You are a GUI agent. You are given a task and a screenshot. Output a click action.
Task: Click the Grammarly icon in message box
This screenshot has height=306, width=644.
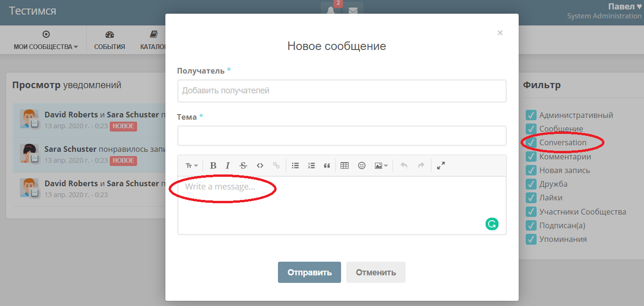pos(492,223)
